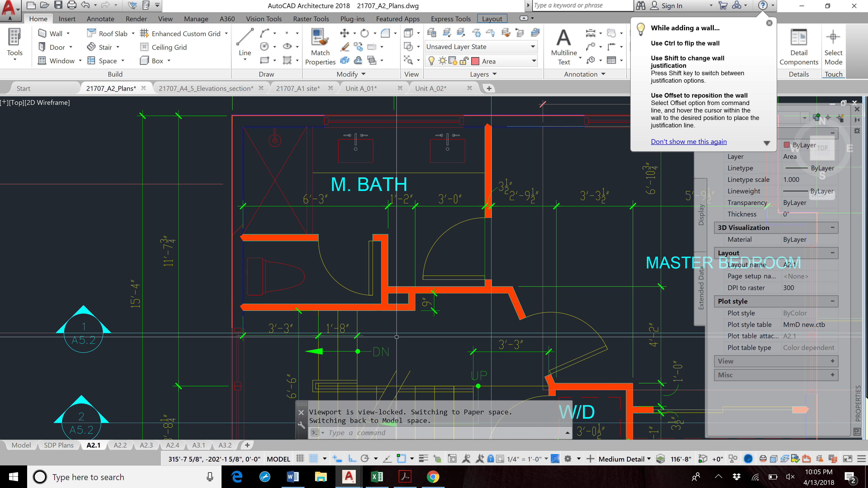
Task: Toggle the viewport lock in status bar
Action: tap(491, 459)
